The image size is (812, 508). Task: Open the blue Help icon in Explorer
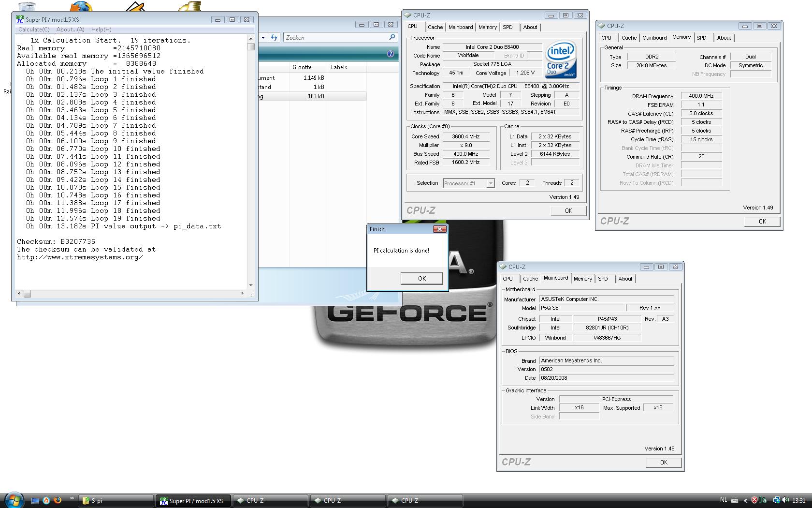coord(390,54)
